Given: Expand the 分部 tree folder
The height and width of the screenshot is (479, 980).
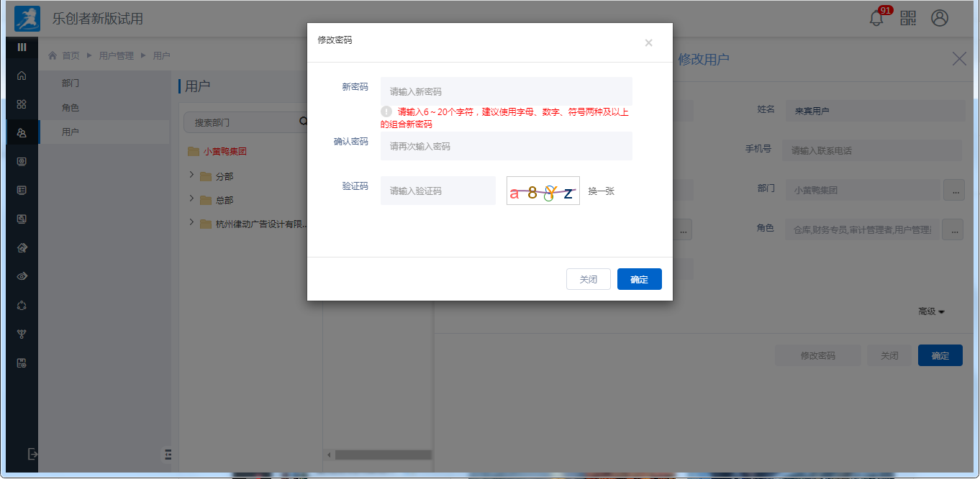Looking at the screenshot, I should click(191, 175).
